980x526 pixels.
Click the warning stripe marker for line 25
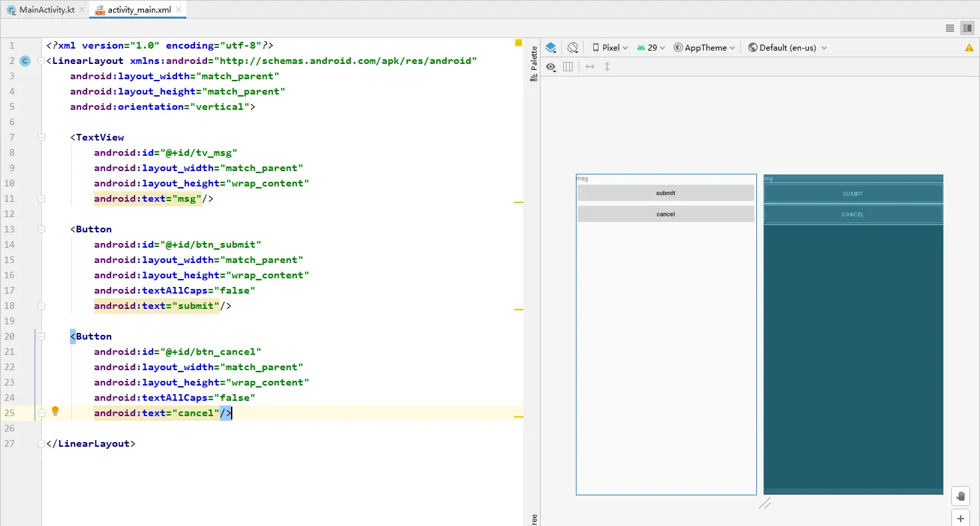519,417
